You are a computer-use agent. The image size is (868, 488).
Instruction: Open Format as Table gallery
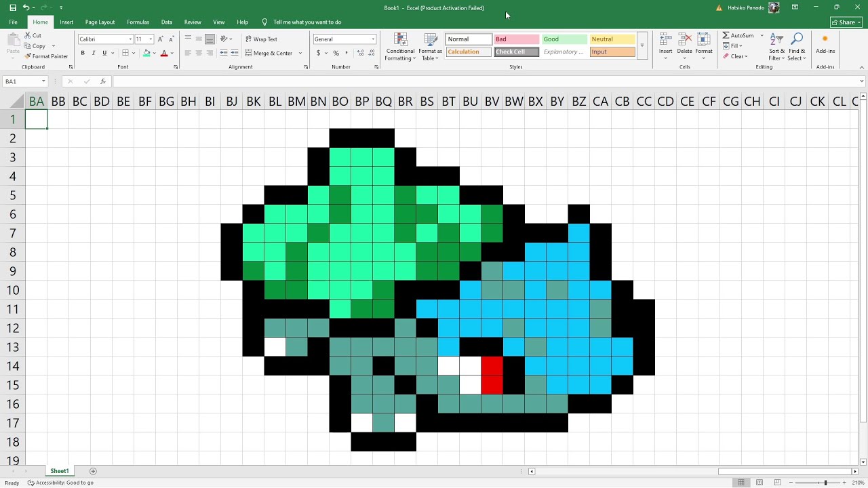[431, 46]
